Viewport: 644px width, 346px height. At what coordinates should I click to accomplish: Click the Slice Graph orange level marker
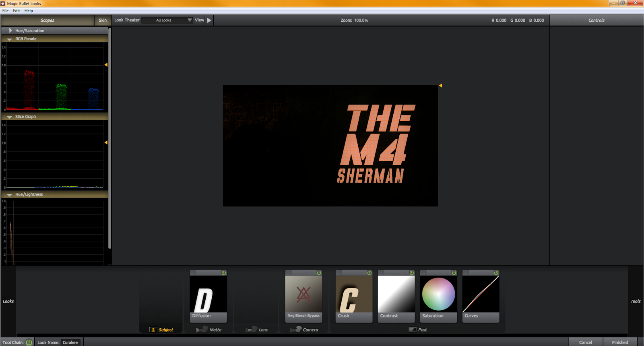pos(106,142)
